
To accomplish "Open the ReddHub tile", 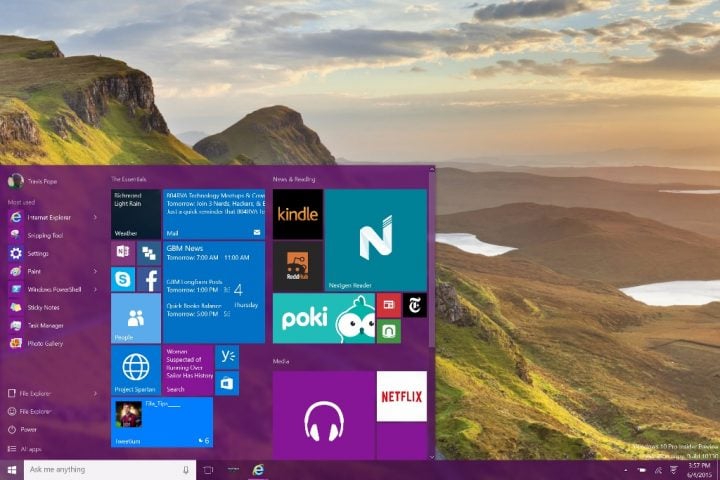I will pos(298,266).
